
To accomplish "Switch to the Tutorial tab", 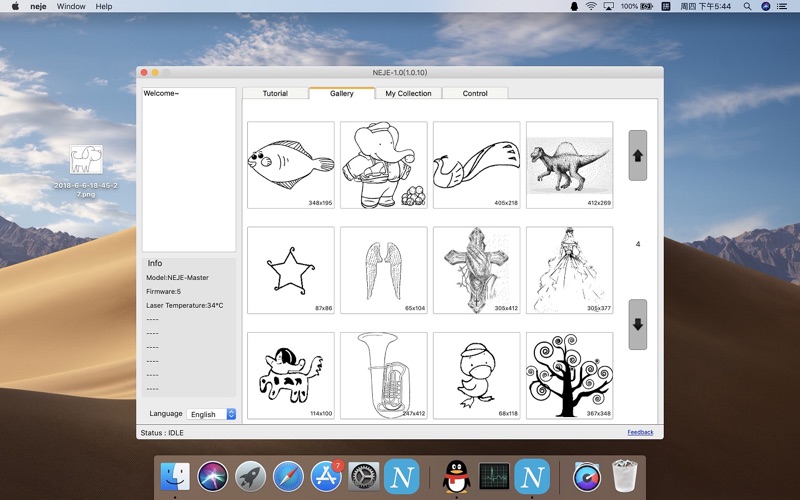I will pos(275,93).
